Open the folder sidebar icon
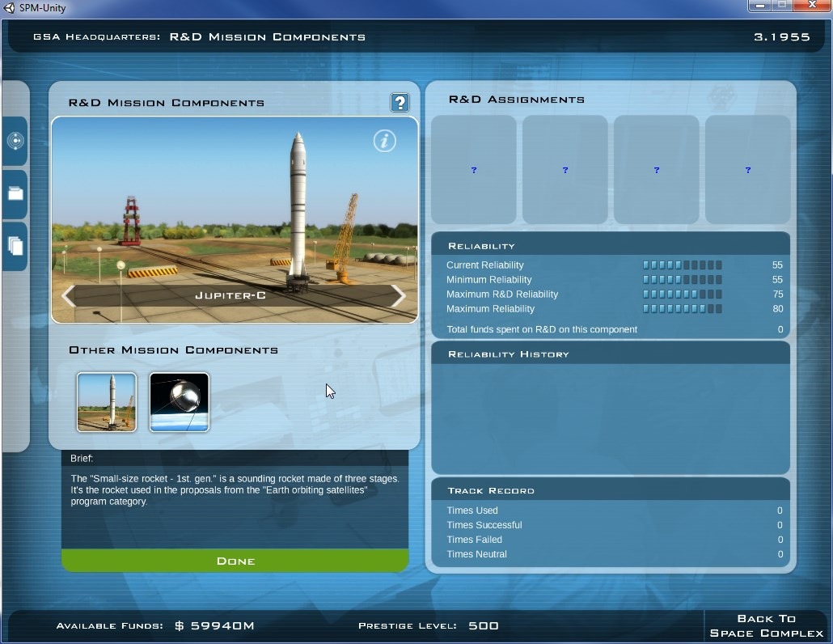 click(x=15, y=193)
